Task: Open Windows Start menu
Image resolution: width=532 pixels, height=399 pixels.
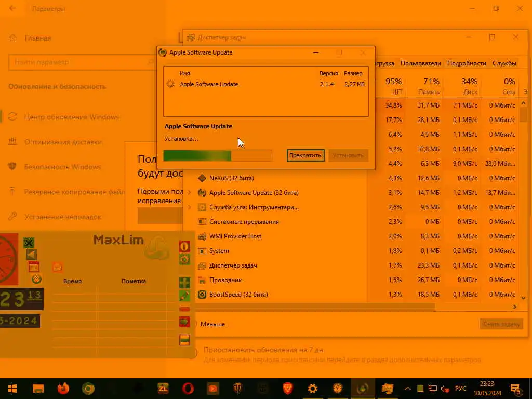Action: click(12, 389)
